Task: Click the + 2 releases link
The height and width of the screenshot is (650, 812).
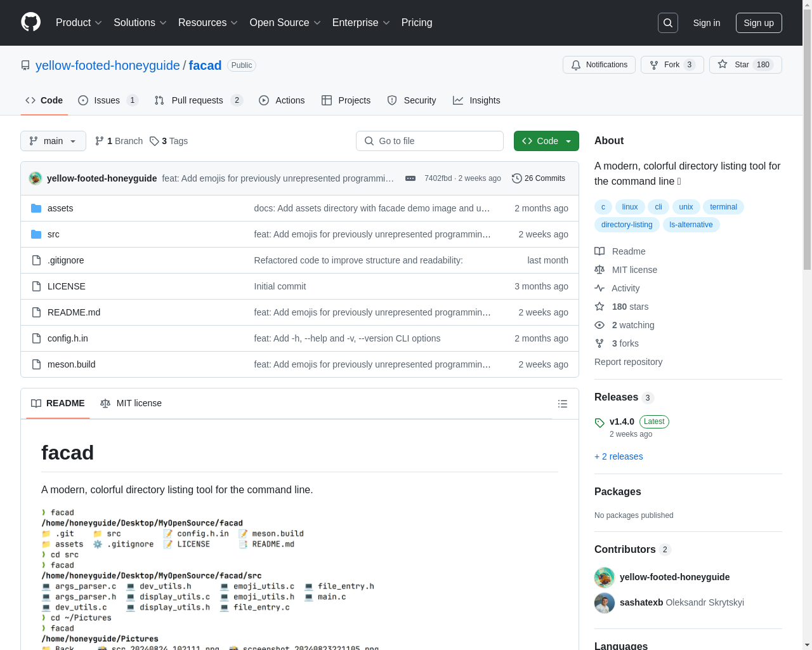Action: pyautogui.click(x=619, y=456)
